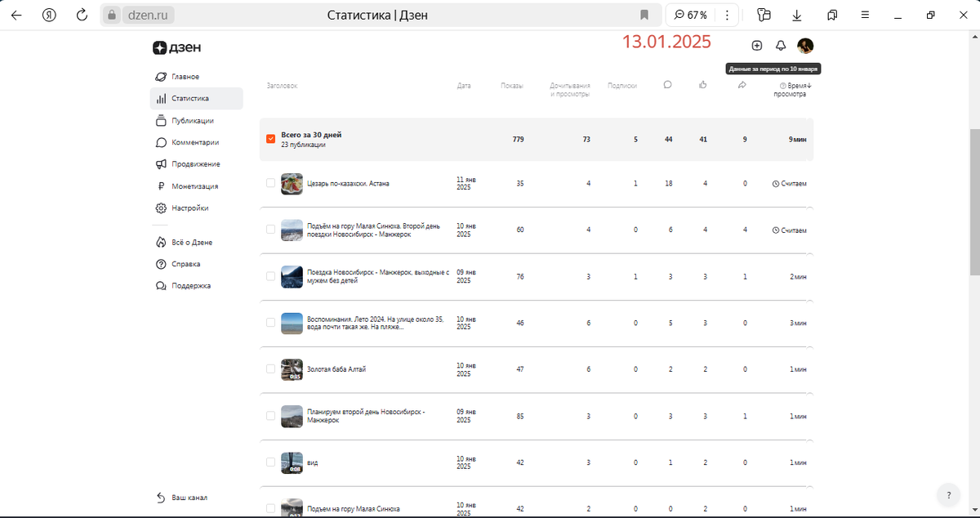Screen dimensions: 980x518
Task: Open Планируем второй день Новосибирск title
Action: [x=366, y=416]
